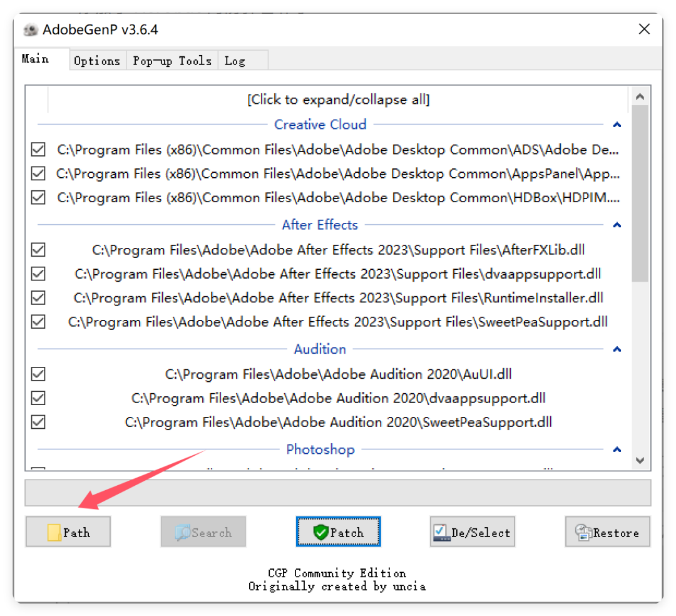Click the 'Originally created by uncia' text
Image resolution: width=676 pixels, height=616 pixels.
click(337, 586)
